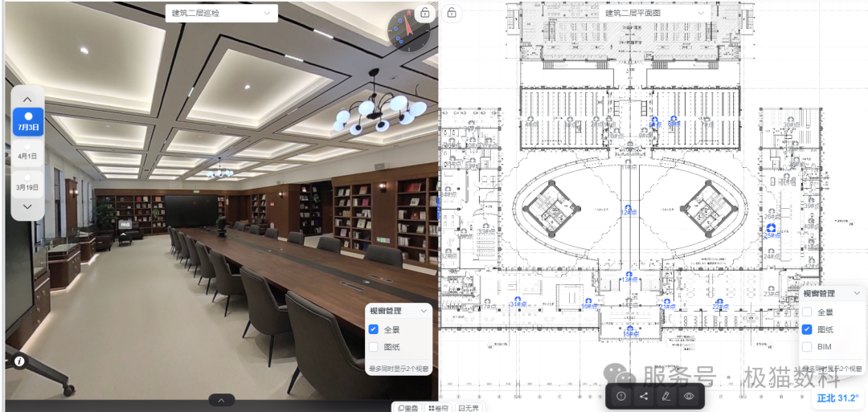The height and width of the screenshot is (412, 868).
Task: Enable the BIM checkbox in the right panel
Action: click(807, 347)
